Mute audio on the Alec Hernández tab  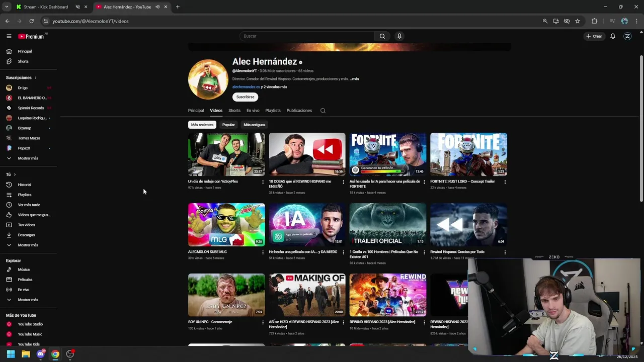pyautogui.click(x=157, y=7)
